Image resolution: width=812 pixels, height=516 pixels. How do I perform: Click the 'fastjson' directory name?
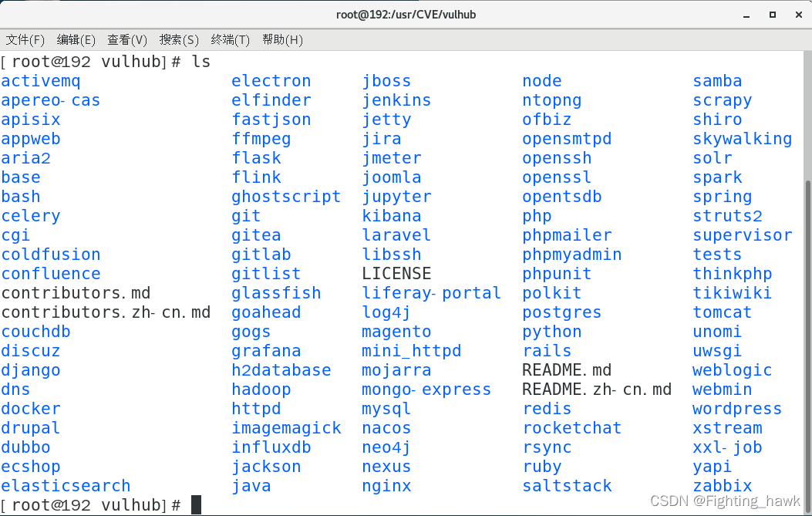(x=271, y=120)
